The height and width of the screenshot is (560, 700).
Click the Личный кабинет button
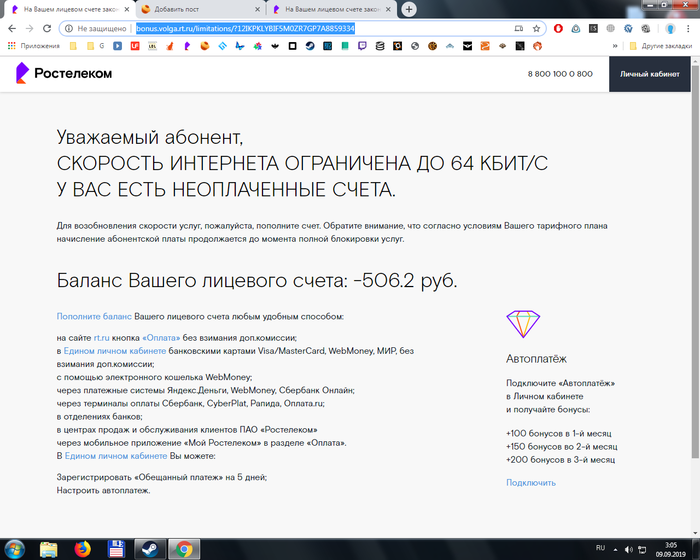click(650, 74)
